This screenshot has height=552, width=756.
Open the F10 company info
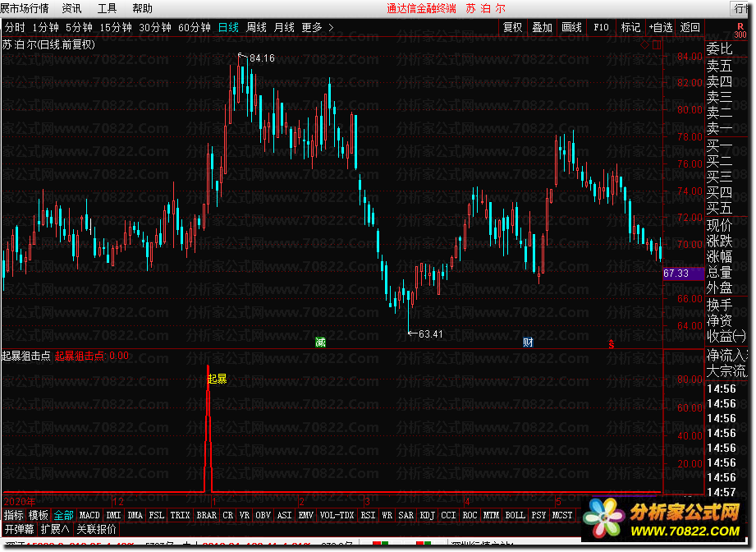[601, 27]
